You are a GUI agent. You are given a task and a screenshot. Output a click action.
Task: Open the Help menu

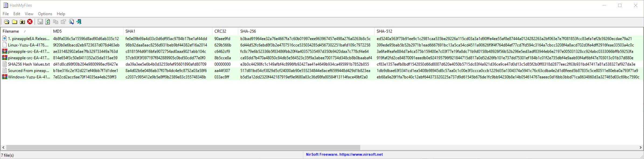(x=61, y=14)
